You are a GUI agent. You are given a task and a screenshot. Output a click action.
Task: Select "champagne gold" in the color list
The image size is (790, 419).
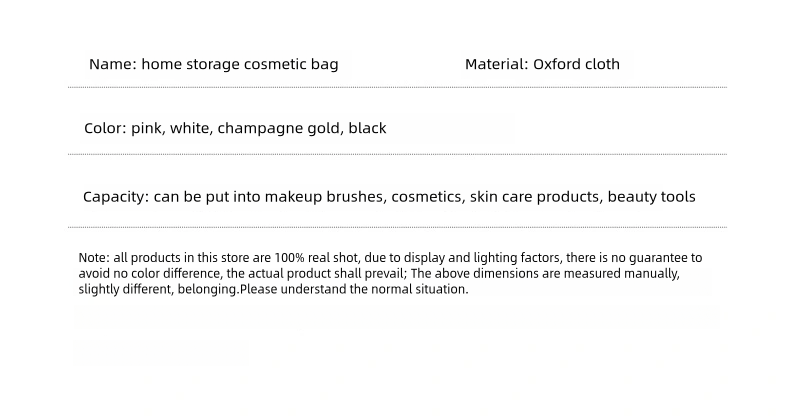279,129
